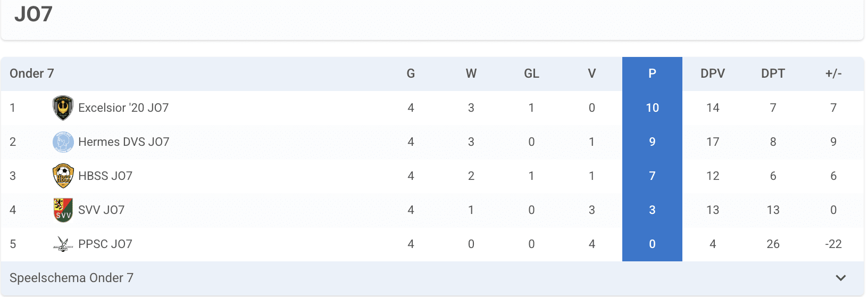This screenshot has width=868, height=297.
Task: Click the PPSC club logo
Action: (63, 244)
